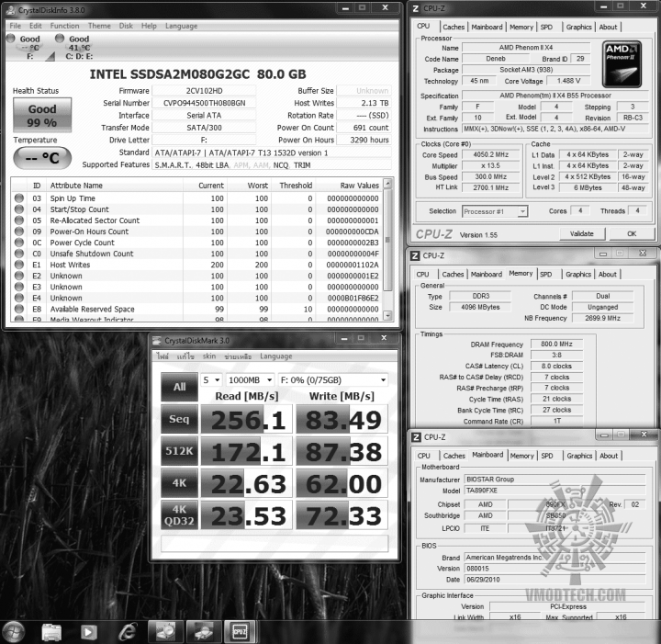Run Seq benchmark test
661x644 pixels.
click(x=179, y=419)
